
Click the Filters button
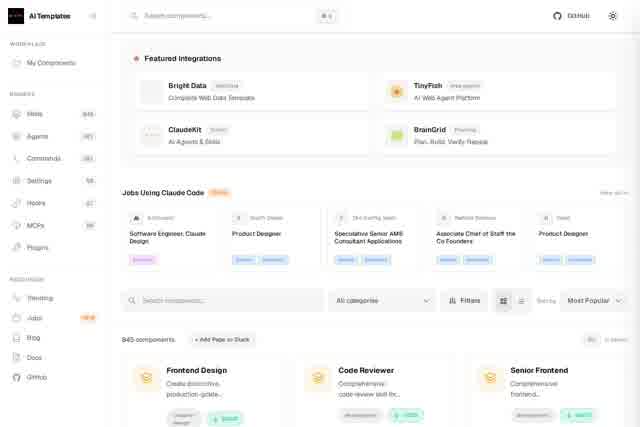click(464, 300)
